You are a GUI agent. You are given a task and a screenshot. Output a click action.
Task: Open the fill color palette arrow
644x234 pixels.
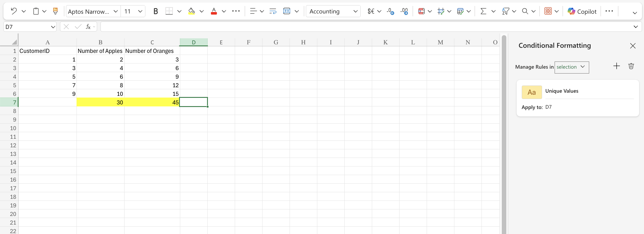point(202,11)
